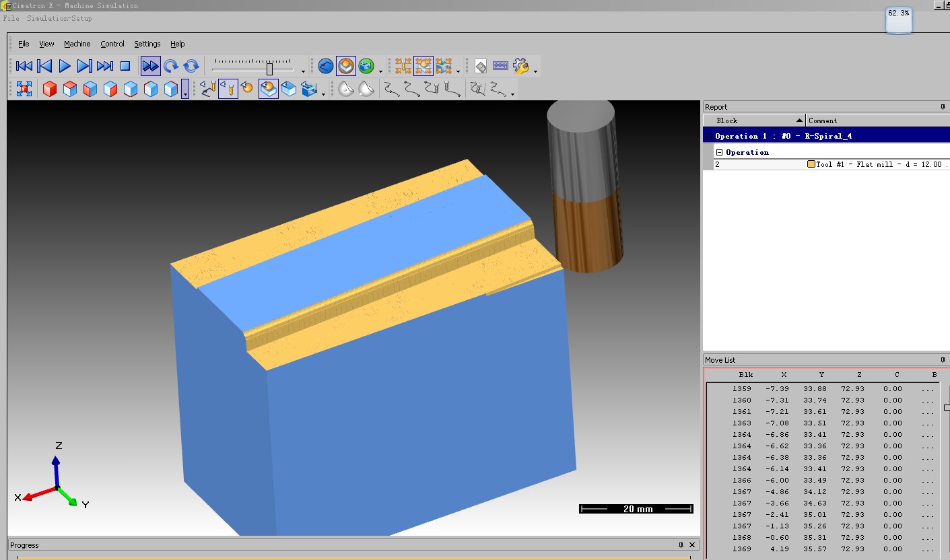This screenshot has width=950, height=560.
Task: Select the isometric red cube view icon
Action: click(x=50, y=89)
